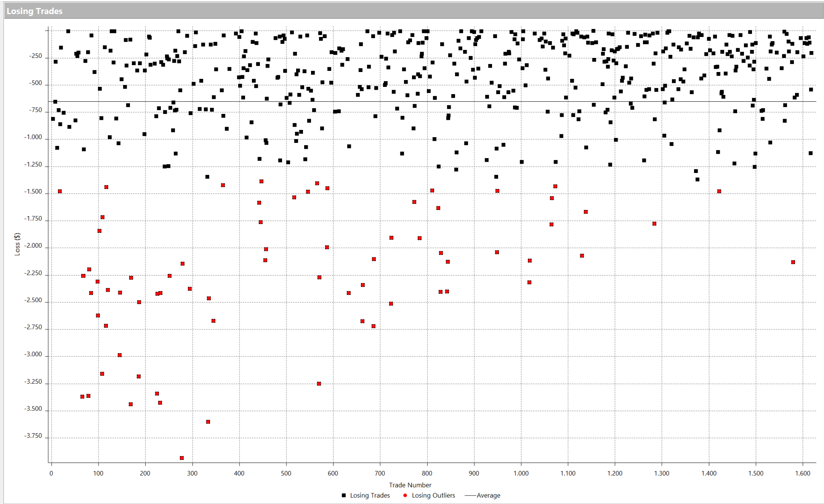Click the -2.000 y-axis tick label
The width and height of the screenshot is (824, 504).
pos(33,246)
